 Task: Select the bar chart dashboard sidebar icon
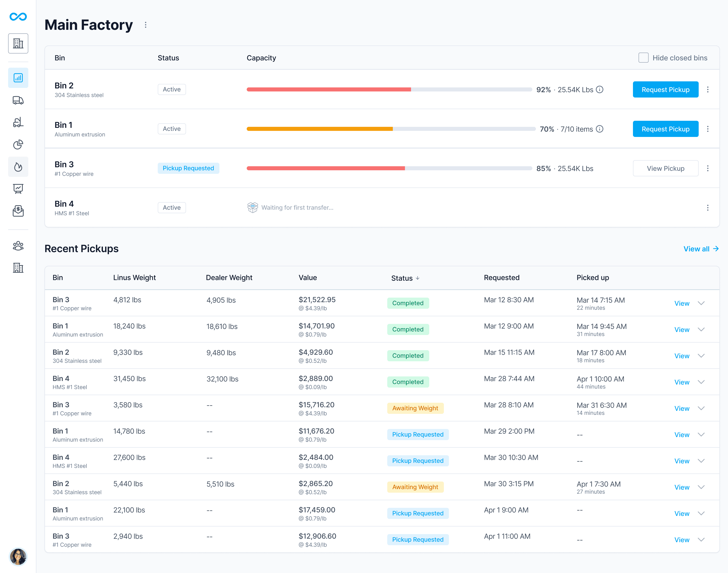(x=18, y=78)
